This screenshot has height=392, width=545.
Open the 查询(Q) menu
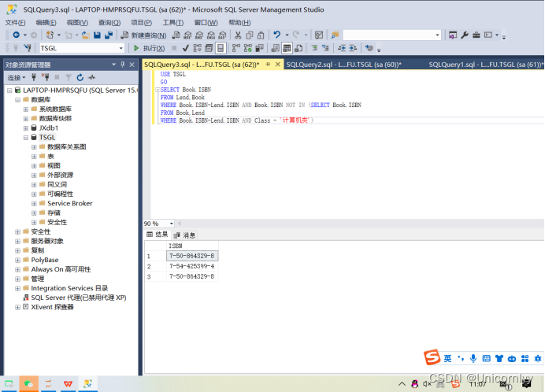[x=109, y=23]
